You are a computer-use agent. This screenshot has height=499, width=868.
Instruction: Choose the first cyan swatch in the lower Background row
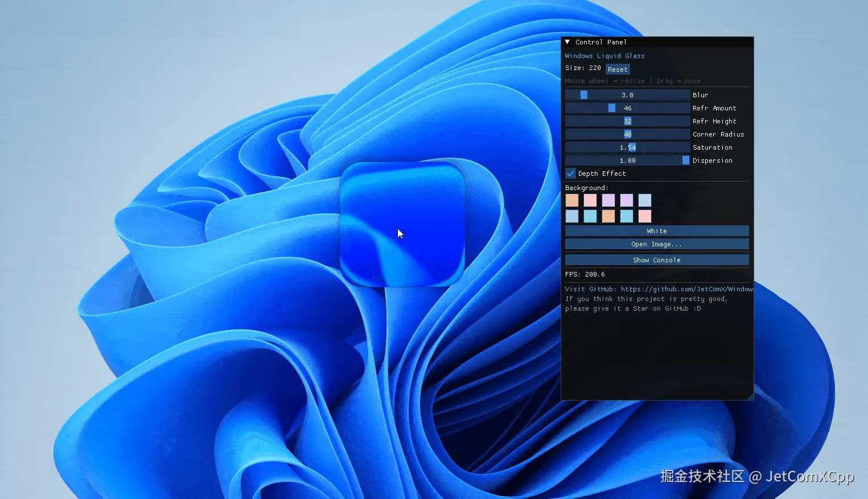[x=590, y=216]
